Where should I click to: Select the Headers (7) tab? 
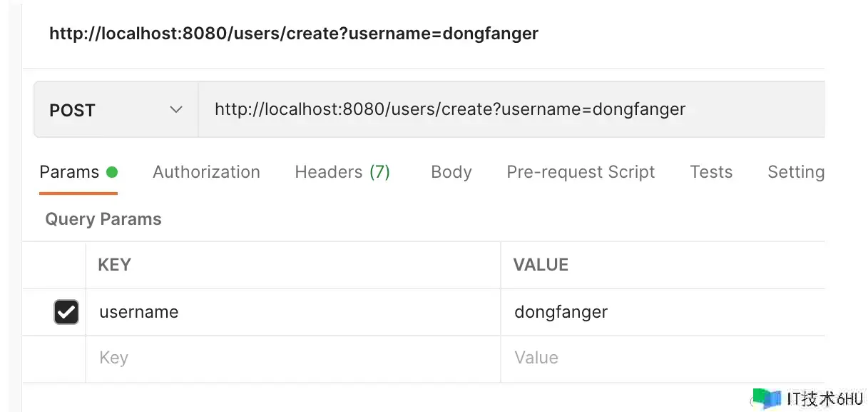click(342, 172)
